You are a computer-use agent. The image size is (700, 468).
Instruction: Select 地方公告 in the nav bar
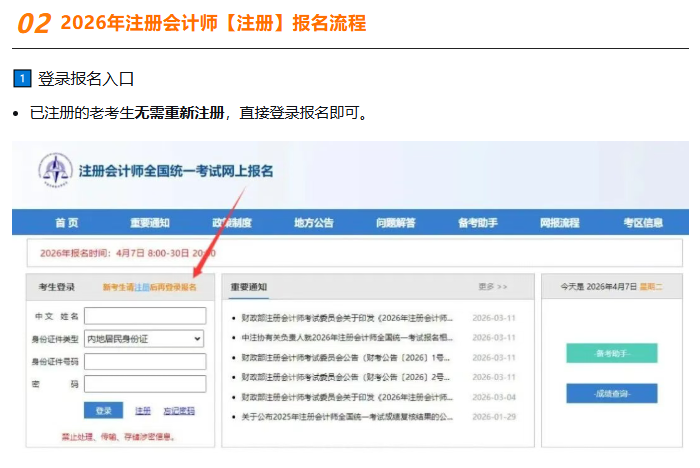click(x=314, y=222)
